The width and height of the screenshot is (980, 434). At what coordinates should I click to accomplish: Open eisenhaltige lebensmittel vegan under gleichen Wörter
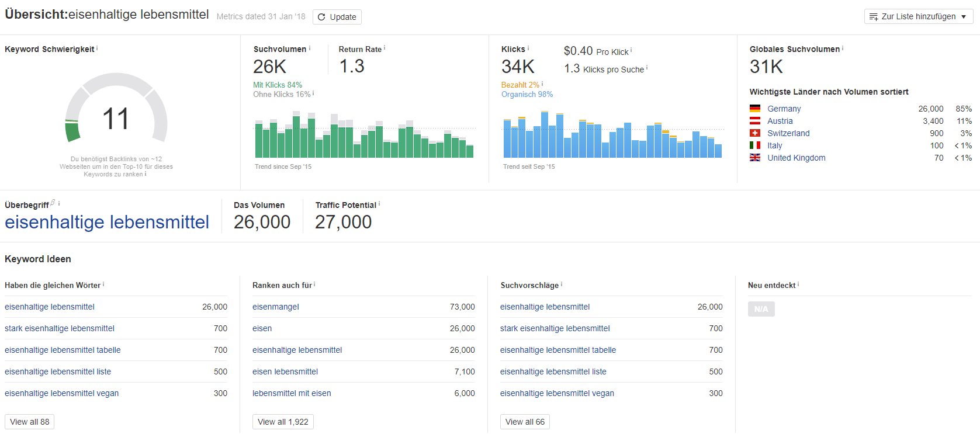[x=61, y=393]
